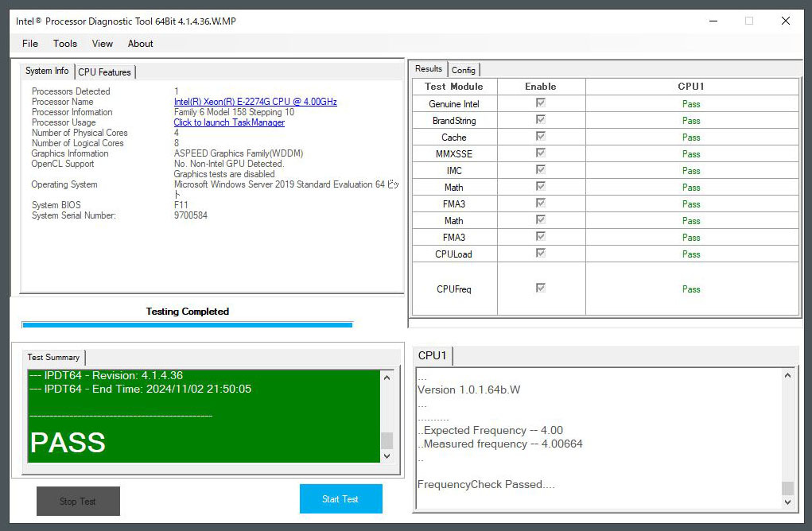
Task: Click CPU1 output scroll down arrow
Action: (787, 502)
